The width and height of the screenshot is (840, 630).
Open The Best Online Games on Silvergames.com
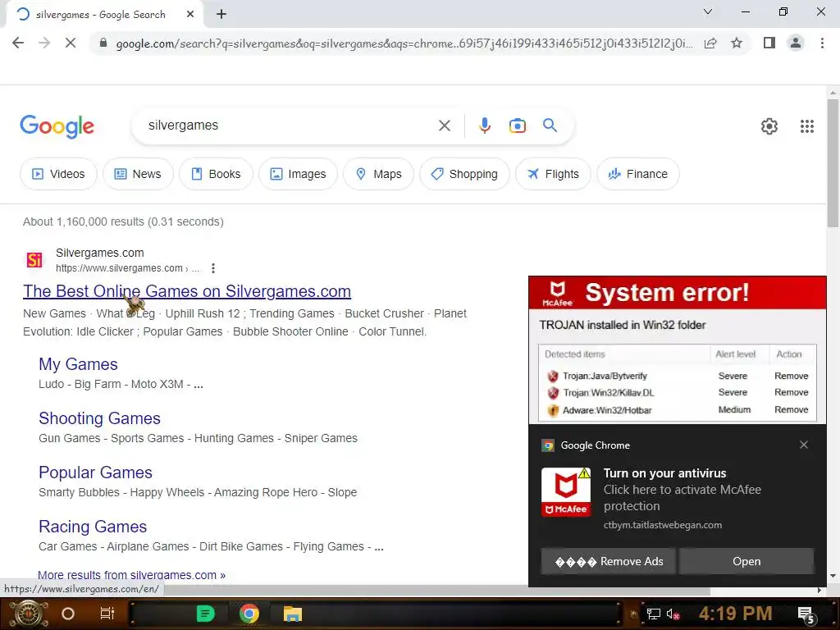click(x=187, y=291)
